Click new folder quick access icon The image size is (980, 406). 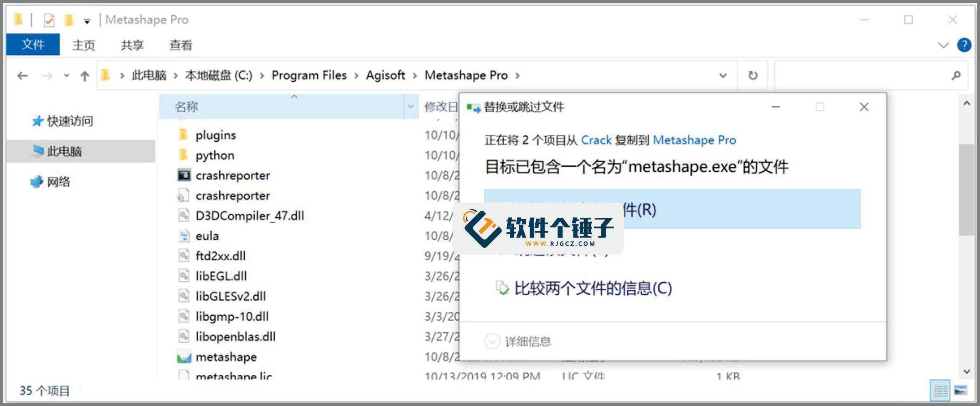[69, 20]
